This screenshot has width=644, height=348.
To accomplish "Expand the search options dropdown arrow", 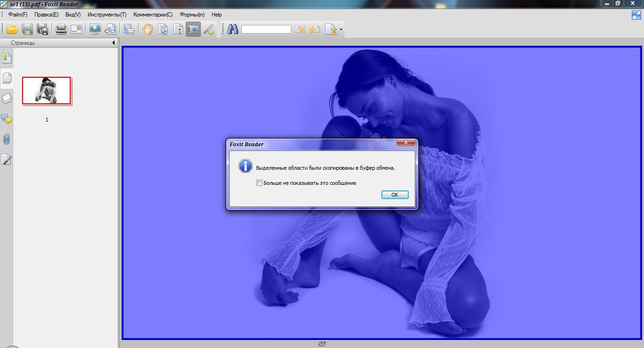I will click(341, 29).
